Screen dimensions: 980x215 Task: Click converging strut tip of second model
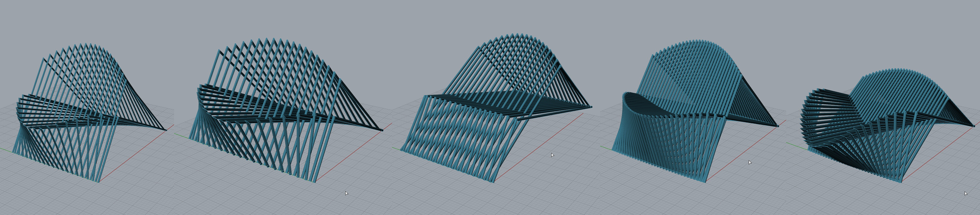click(382, 130)
